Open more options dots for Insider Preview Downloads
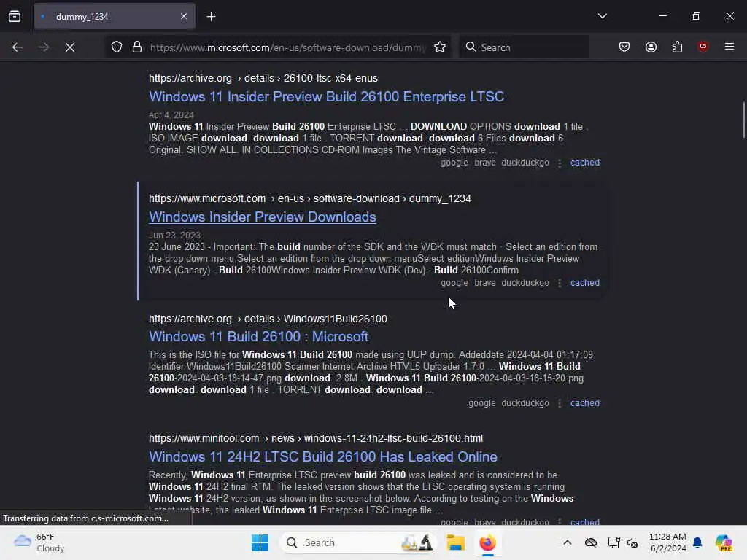 [560, 284]
